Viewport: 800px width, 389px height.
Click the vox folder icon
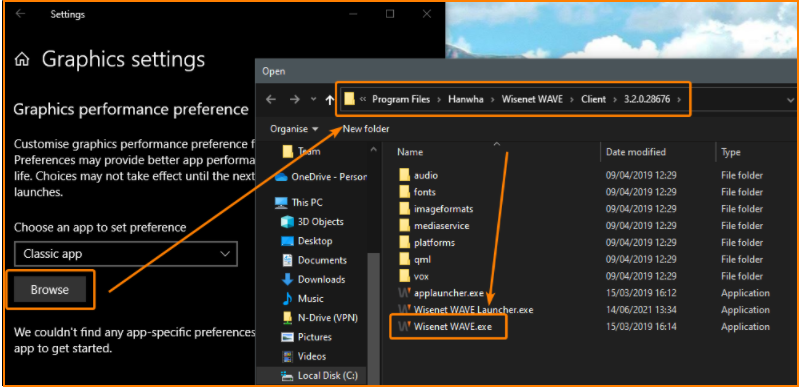(x=405, y=276)
